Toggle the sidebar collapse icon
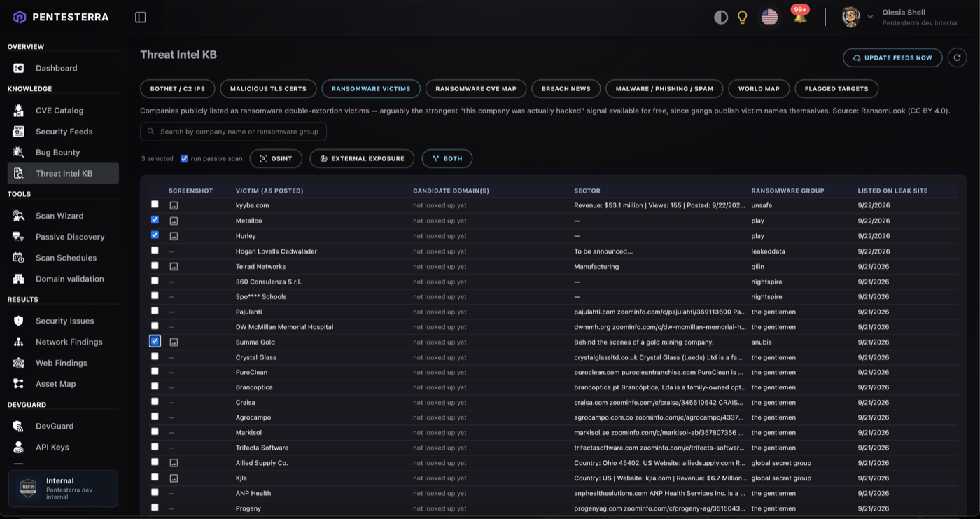980x519 pixels. (x=141, y=18)
